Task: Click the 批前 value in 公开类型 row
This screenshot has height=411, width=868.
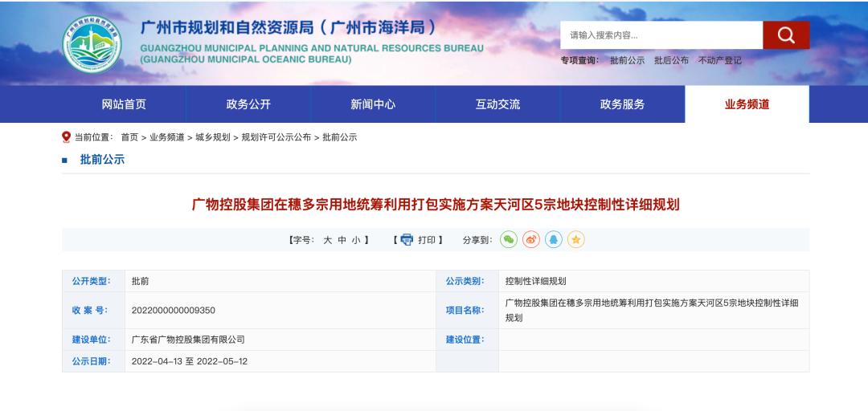Action: [140, 281]
